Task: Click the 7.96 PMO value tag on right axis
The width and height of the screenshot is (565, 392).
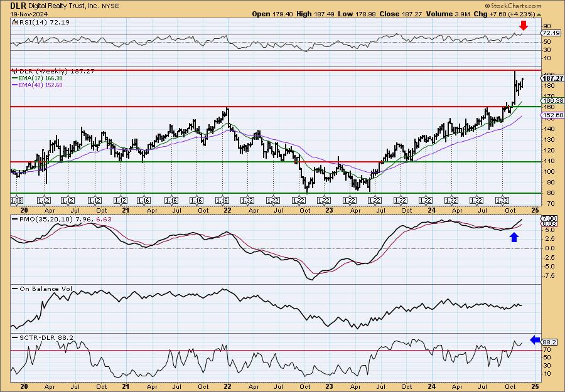Action: tap(549, 218)
